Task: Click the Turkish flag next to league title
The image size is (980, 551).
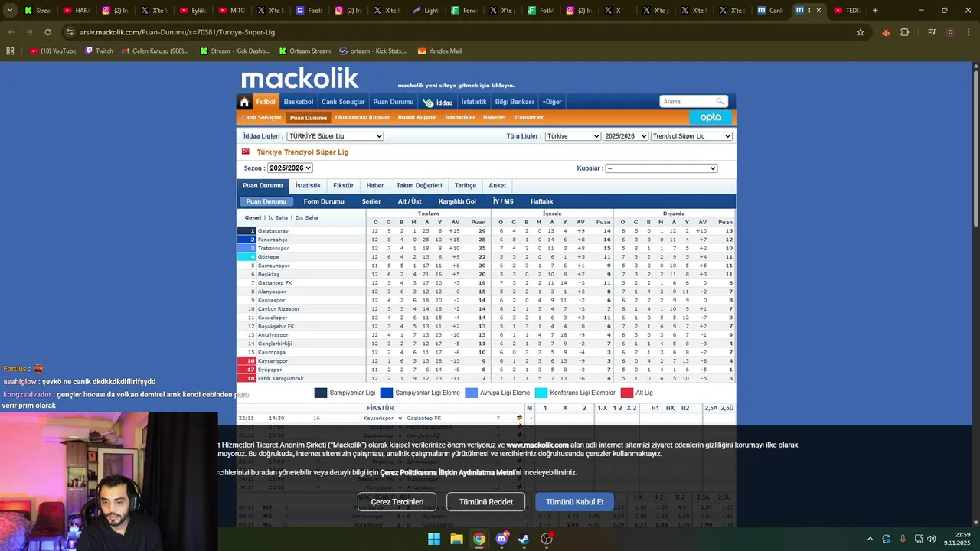Action: click(246, 152)
